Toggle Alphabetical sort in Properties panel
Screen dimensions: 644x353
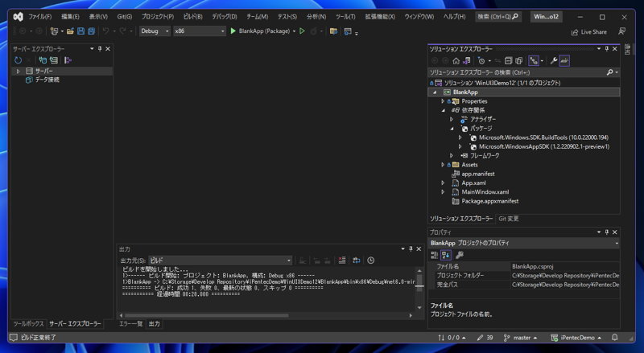point(446,255)
